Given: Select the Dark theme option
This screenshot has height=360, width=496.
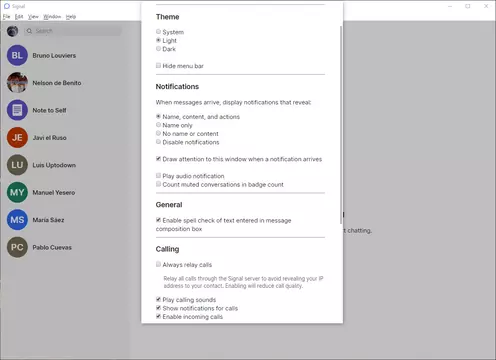Looking at the screenshot, I should [x=158, y=49].
